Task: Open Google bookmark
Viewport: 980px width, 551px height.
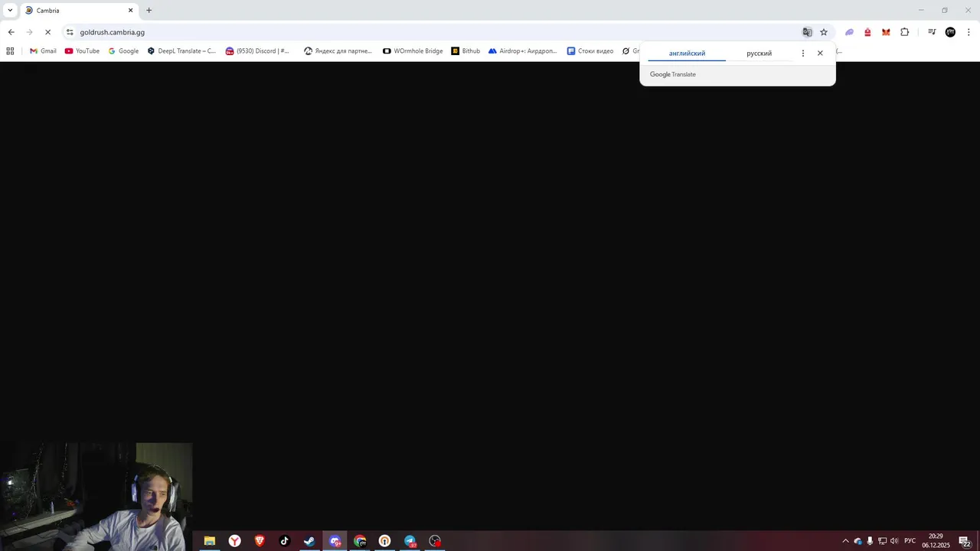Action: [123, 51]
